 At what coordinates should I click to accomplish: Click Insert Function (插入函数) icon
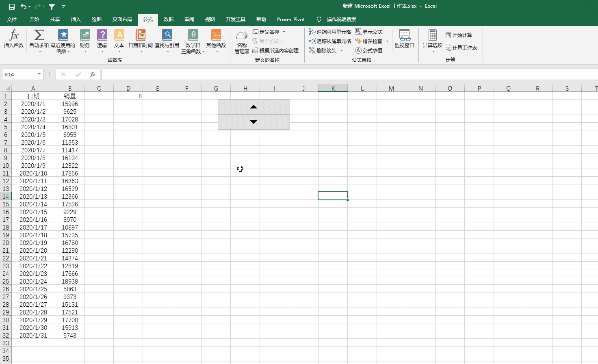click(x=14, y=39)
